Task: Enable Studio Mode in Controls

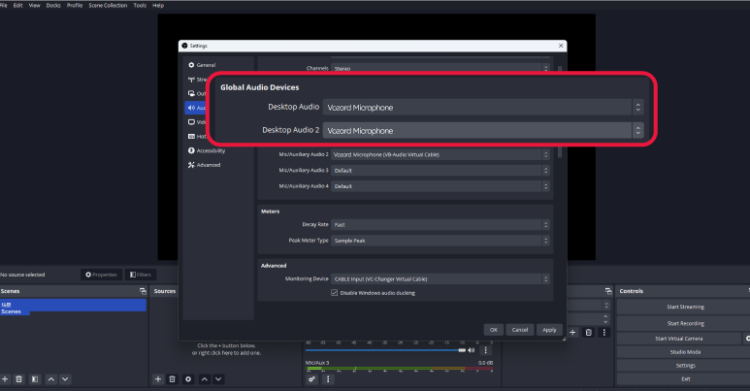Action: (685, 352)
